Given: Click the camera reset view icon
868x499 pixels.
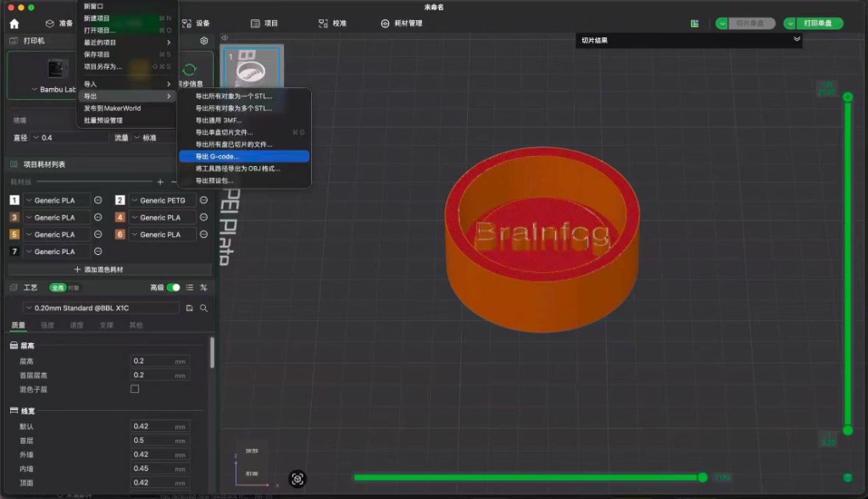Looking at the screenshot, I should tap(298, 479).
